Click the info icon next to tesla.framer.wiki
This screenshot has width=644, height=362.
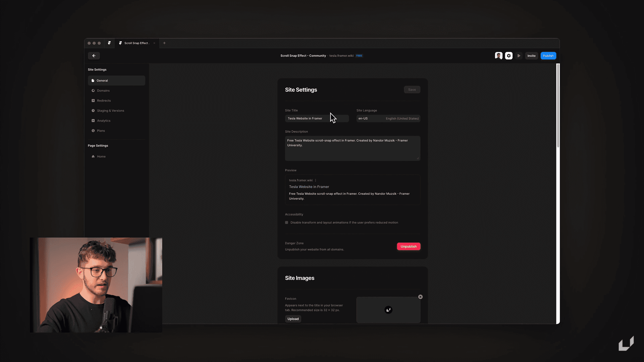315,180
